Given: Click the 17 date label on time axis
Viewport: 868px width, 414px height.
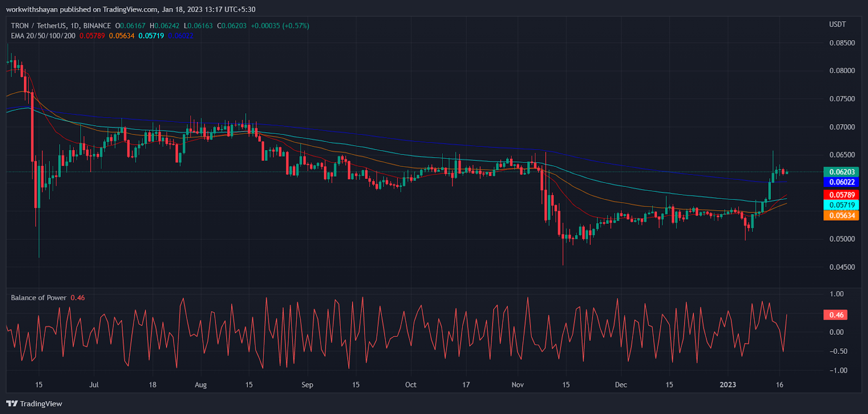Looking at the screenshot, I should coord(466,385).
